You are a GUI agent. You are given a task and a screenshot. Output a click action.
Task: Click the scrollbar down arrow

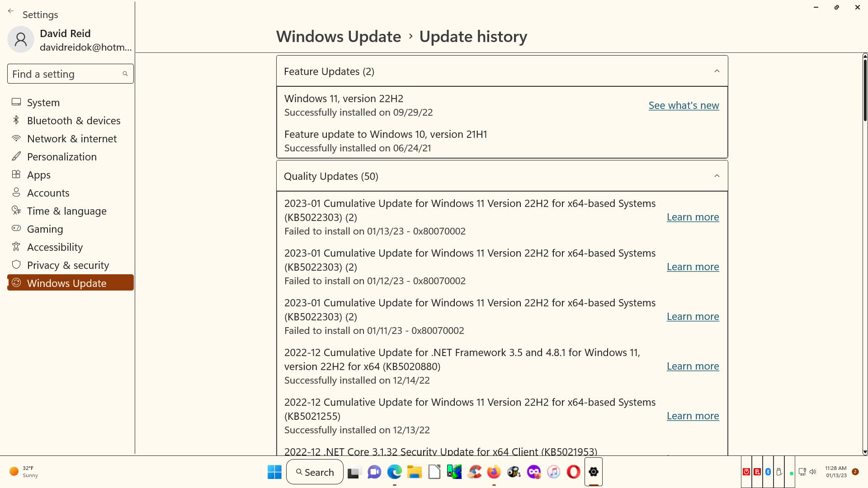[x=864, y=452]
